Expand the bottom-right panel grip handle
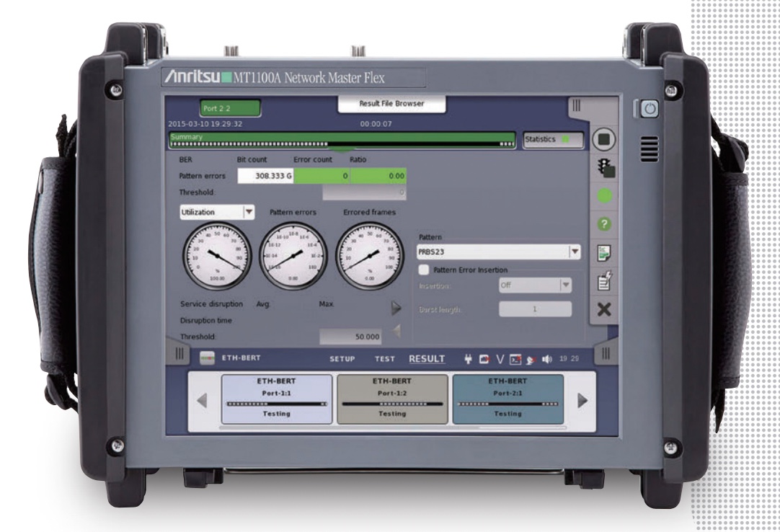Screen dimensions: 780x532 tap(606, 354)
